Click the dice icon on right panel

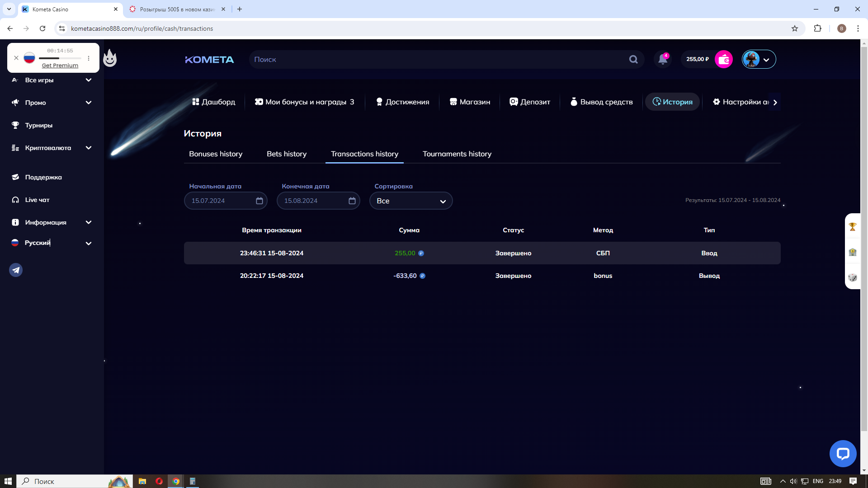click(x=852, y=277)
